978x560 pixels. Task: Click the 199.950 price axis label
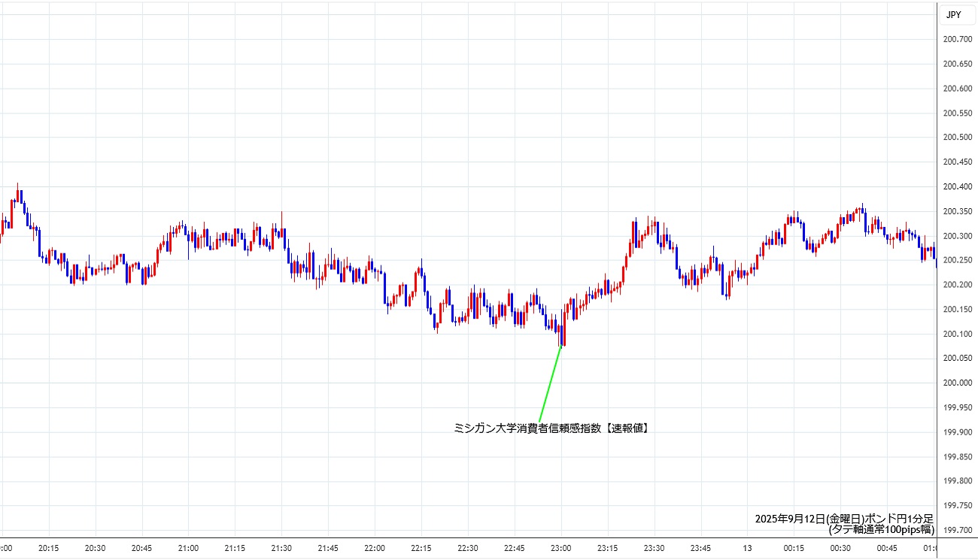(956, 407)
